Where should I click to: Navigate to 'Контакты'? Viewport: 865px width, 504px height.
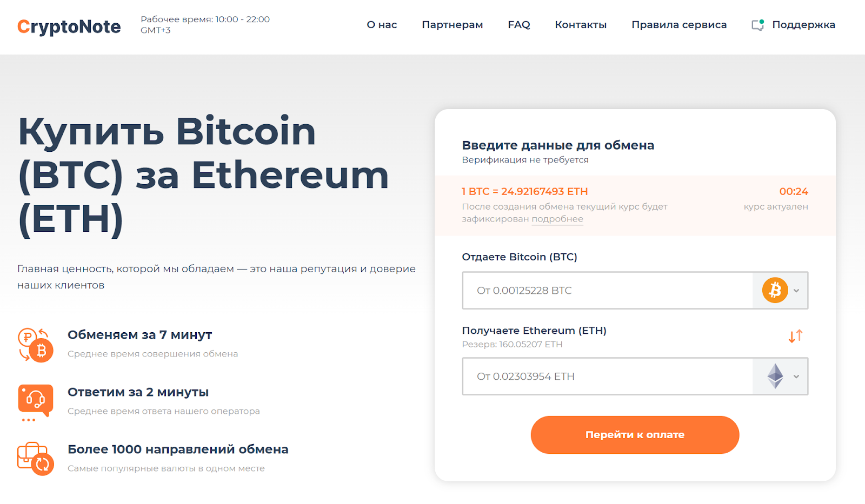click(x=581, y=25)
